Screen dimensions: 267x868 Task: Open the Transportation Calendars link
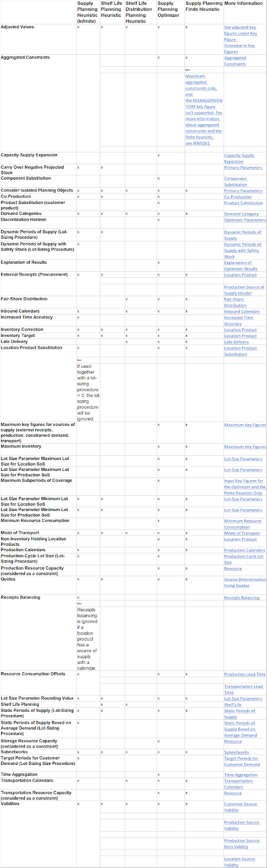tap(239, 784)
